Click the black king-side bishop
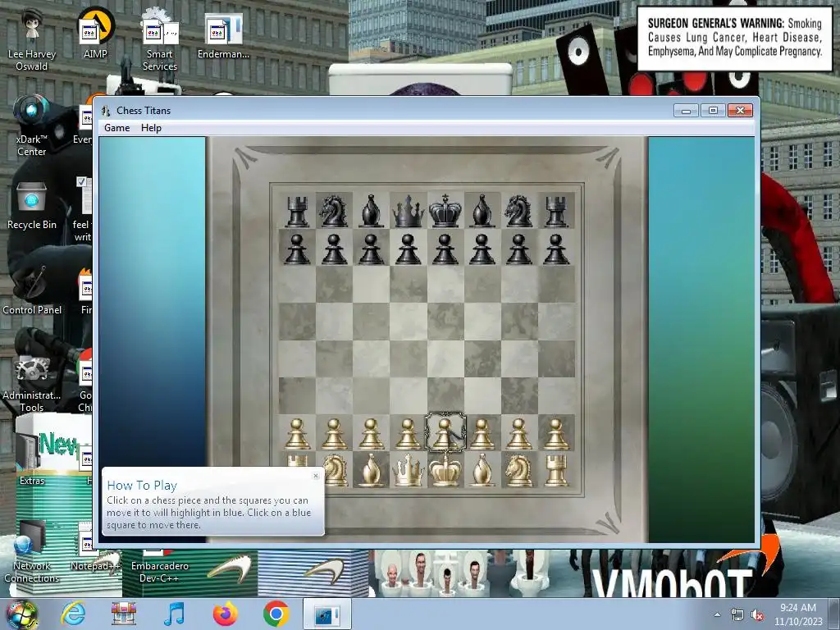This screenshot has width=840, height=630. click(482, 211)
